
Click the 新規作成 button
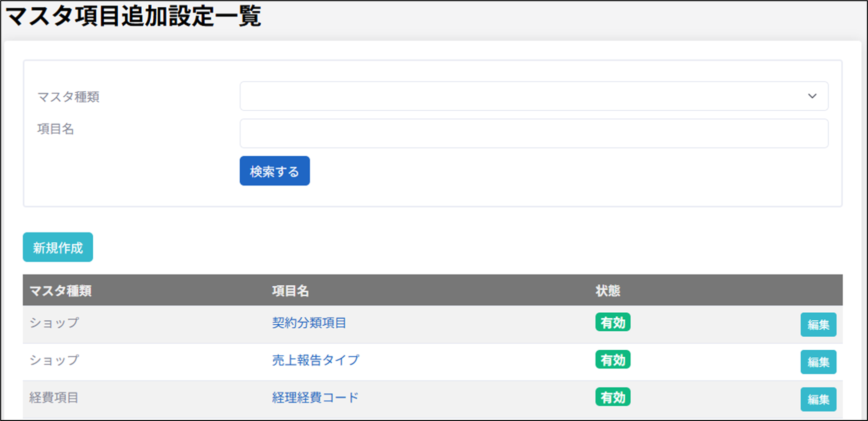tap(58, 247)
